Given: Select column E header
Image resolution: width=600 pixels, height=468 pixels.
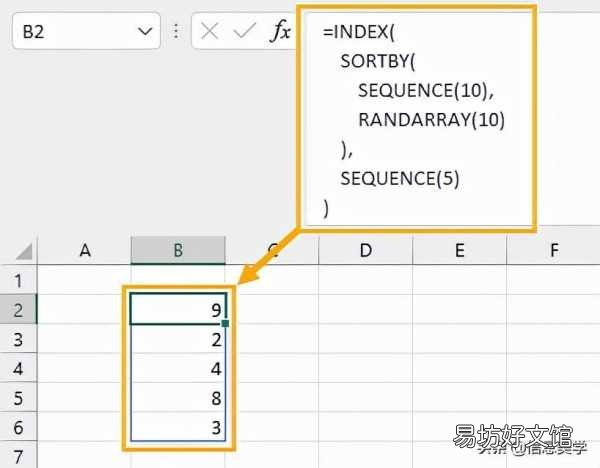Looking at the screenshot, I should pyautogui.click(x=460, y=250).
